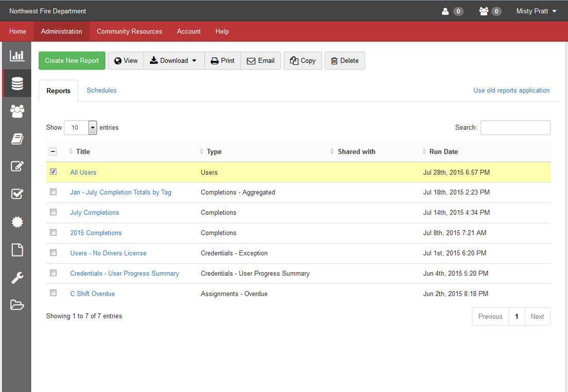The height and width of the screenshot is (392, 568).
Task: Click the group count badge
Action: click(x=496, y=11)
